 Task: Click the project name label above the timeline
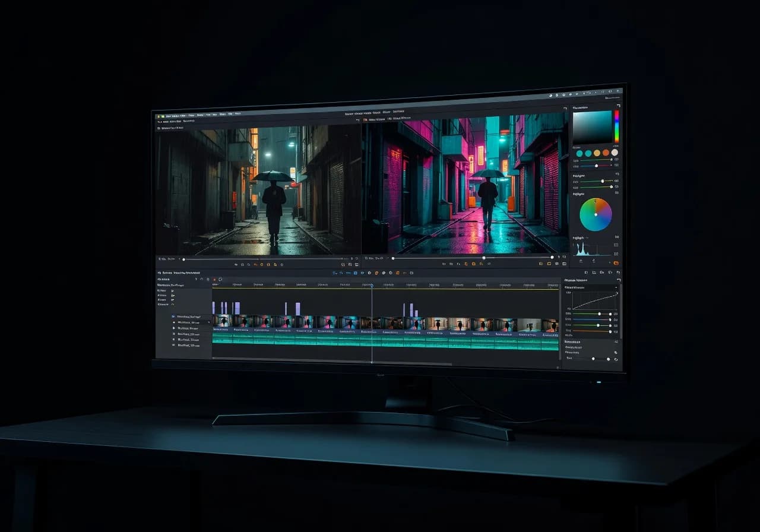tap(181, 273)
